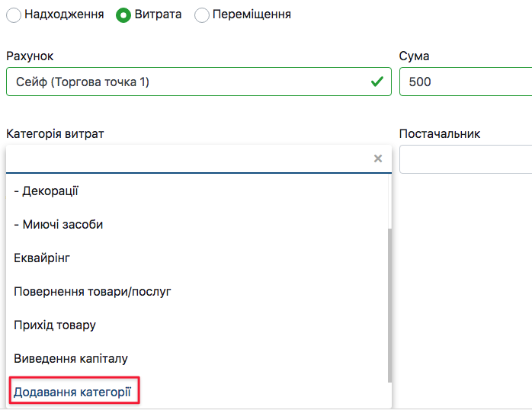Pick the Виведення капіталу category

(x=71, y=358)
